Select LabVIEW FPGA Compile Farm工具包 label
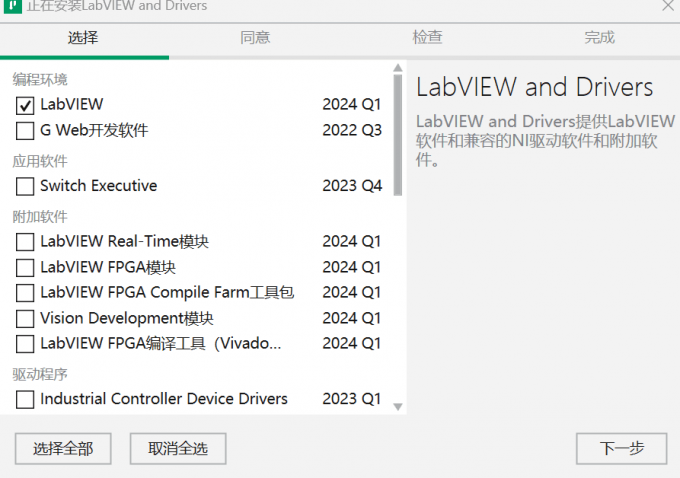Image resolution: width=680 pixels, height=478 pixels. [x=167, y=292]
